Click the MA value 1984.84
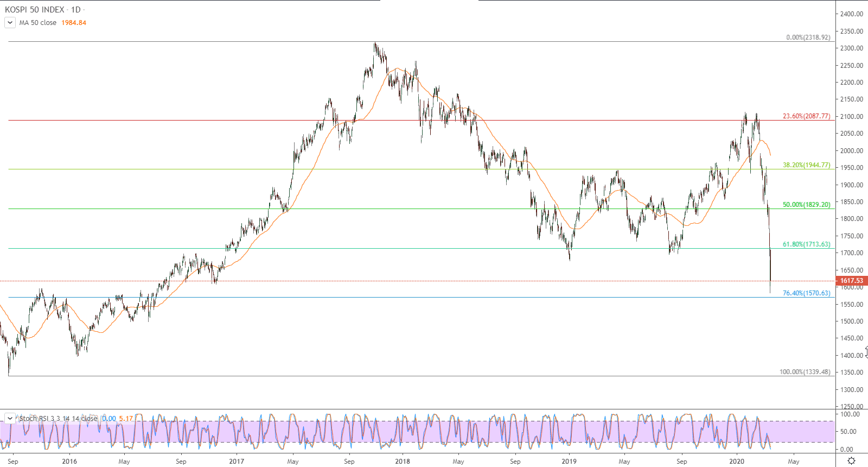 tap(74, 23)
